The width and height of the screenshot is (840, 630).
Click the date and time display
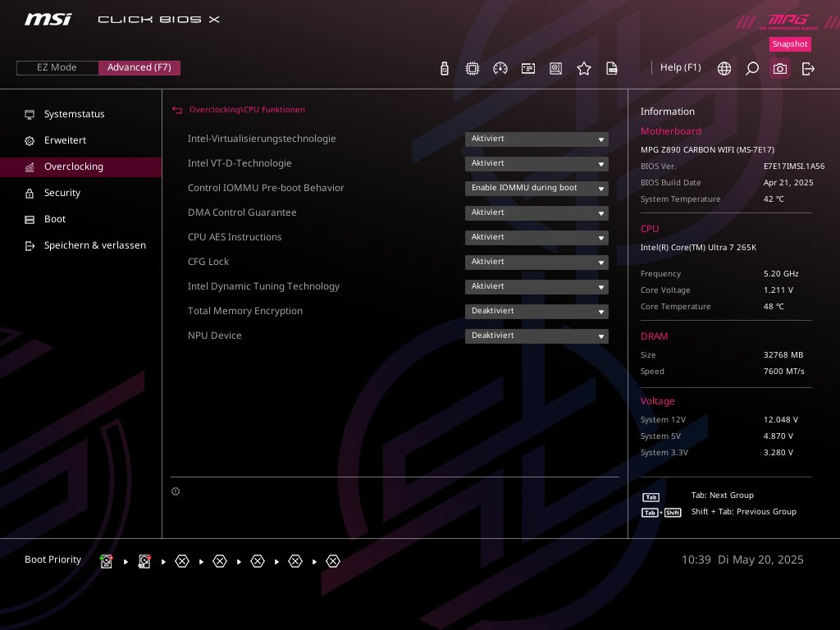[742, 559]
